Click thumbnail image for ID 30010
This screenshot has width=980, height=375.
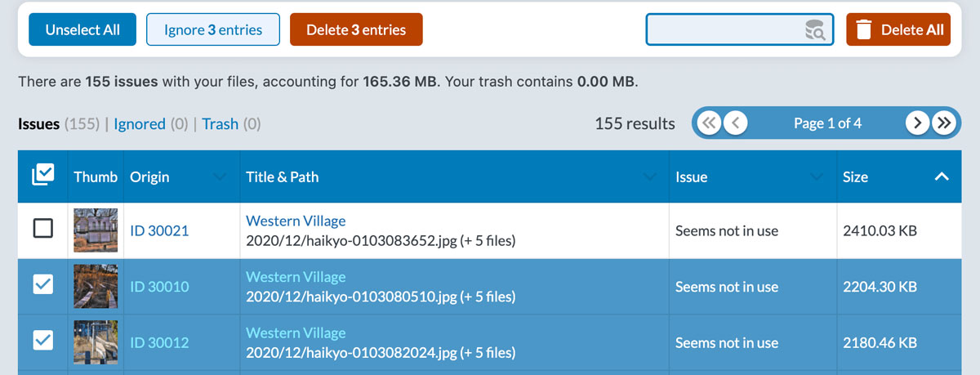click(95, 286)
